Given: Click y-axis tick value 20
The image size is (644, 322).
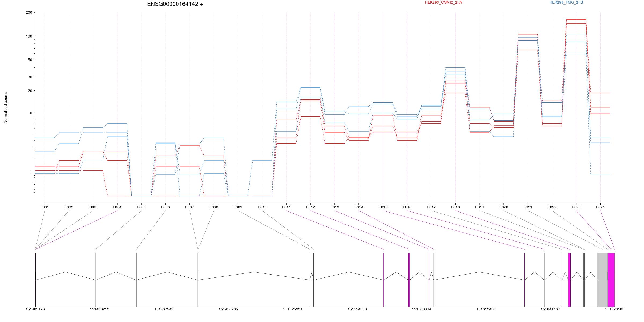Looking at the screenshot, I should click(30, 91).
